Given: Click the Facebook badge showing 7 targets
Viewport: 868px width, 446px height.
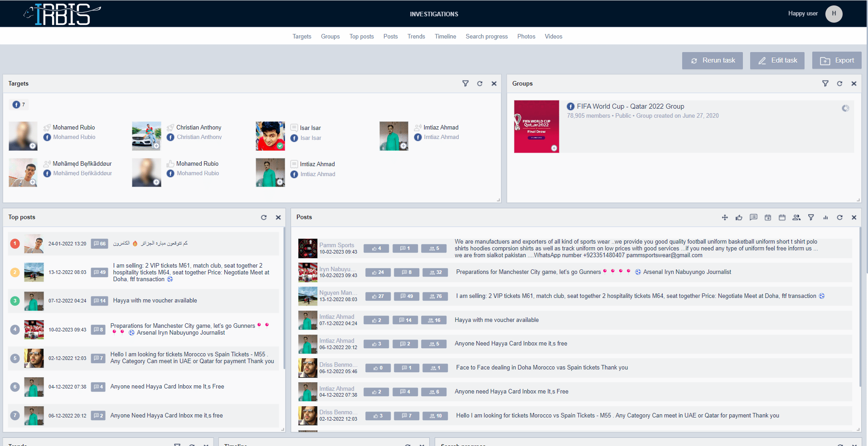Looking at the screenshot, I should (19, 105).
